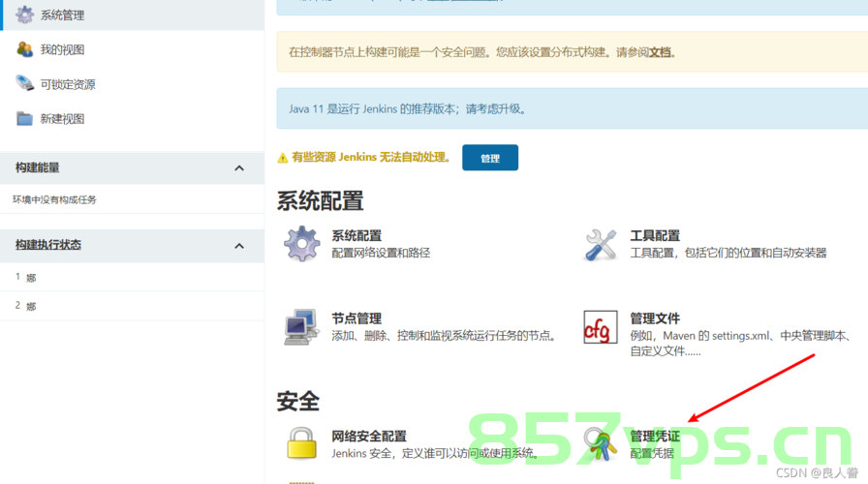Click the 新建视图 folder icon
Screen dimensions: 868x484
(24, 118)
